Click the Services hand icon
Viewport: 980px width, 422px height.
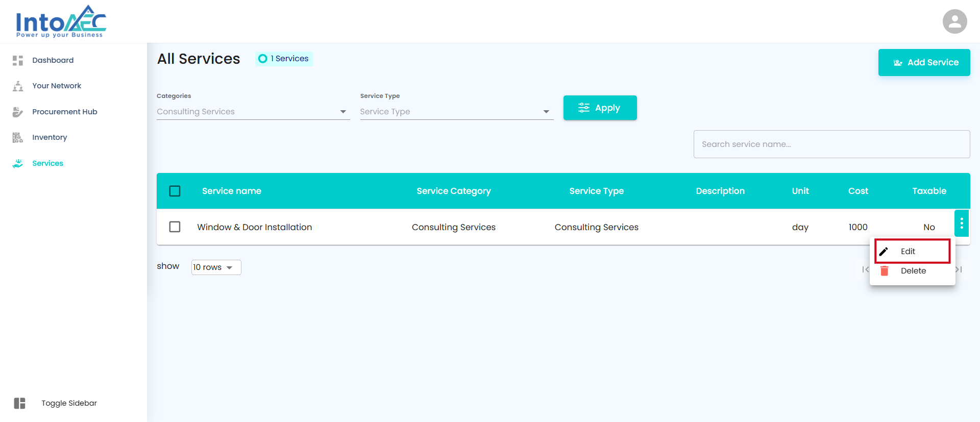18,163
